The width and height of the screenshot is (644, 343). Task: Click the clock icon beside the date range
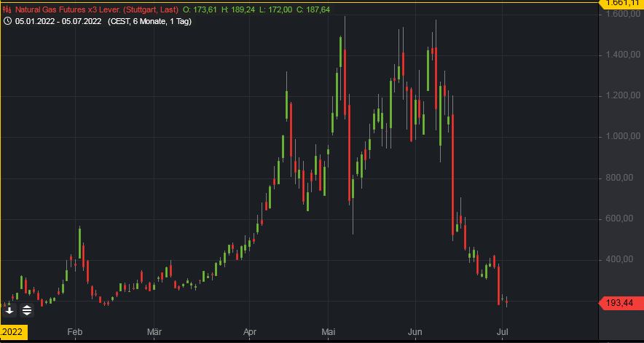pos(7,21)
